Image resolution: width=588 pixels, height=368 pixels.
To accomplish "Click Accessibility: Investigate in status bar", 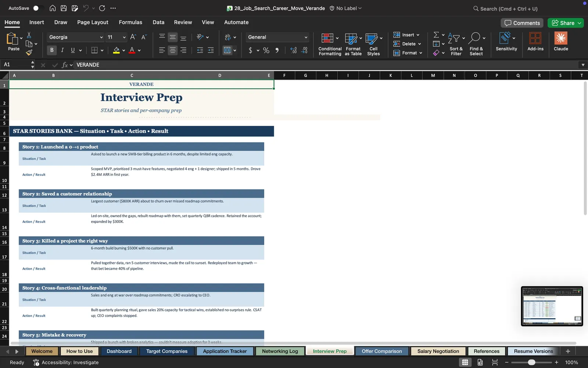I will pos(66,362).
